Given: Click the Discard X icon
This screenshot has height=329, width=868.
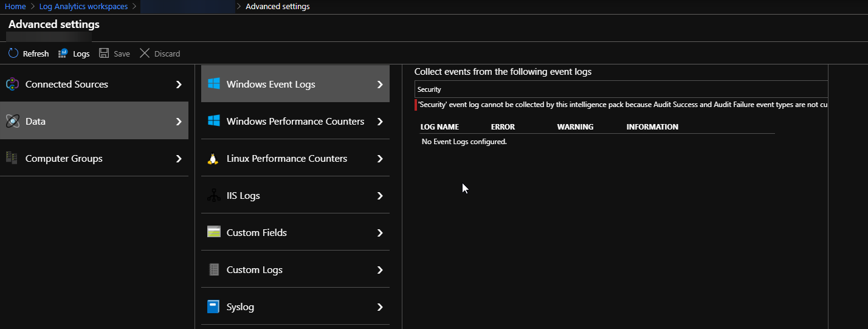Looking at the screenshot, I should [x=145, y=54].
